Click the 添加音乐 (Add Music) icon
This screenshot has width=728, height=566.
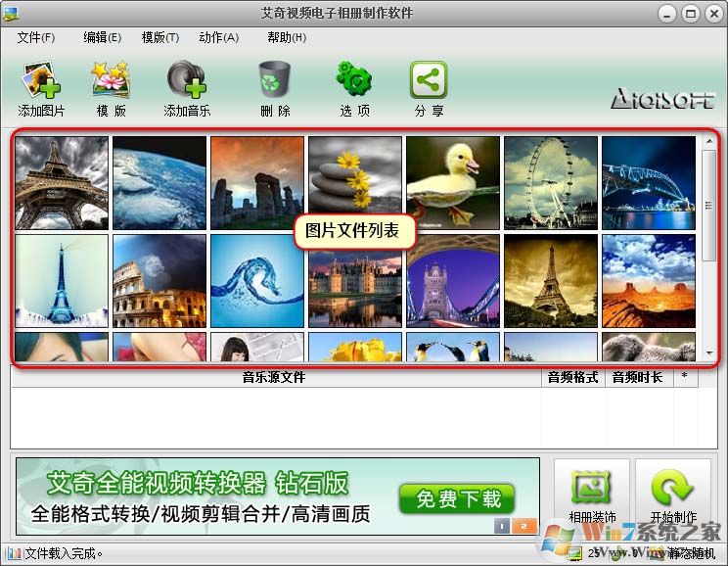(186, 80)
